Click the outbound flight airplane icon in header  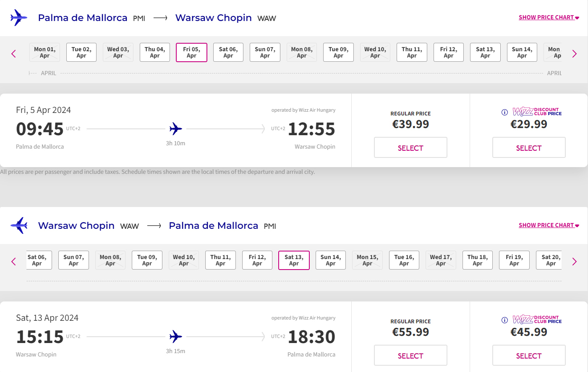[18, 18]
